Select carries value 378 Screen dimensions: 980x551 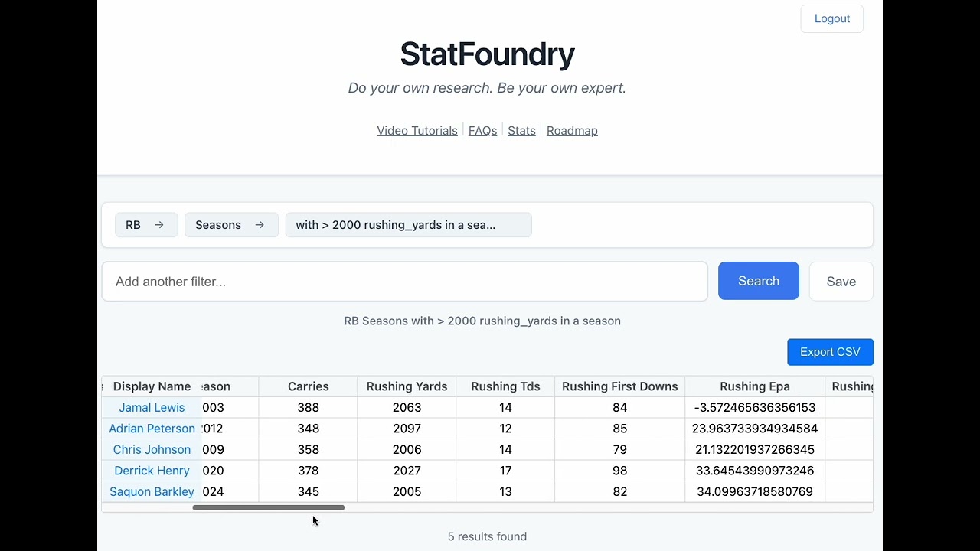[x=308, y=471]
